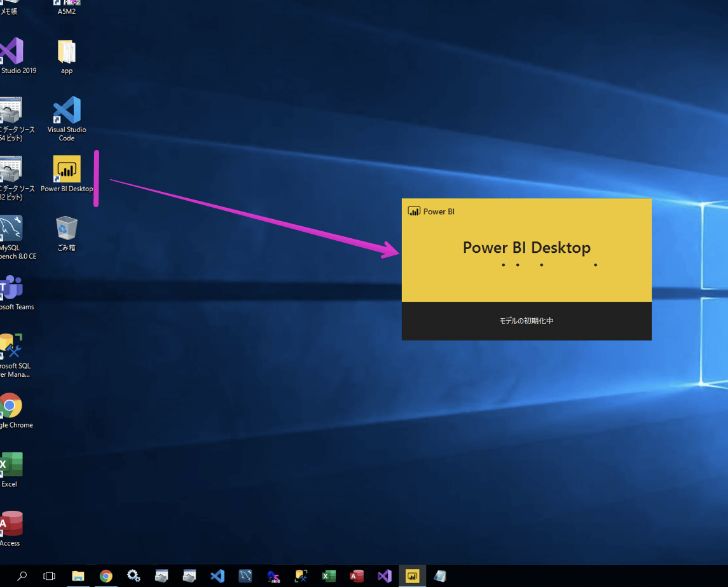
Task: Open the gears settings icon in taskbar
Action: tap(134, 576)
